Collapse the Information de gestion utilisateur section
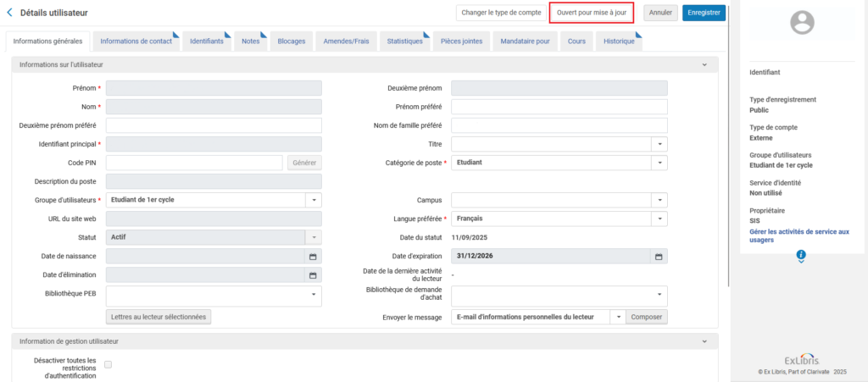Screen dimensions: 868x382 [x=704, y=340]
